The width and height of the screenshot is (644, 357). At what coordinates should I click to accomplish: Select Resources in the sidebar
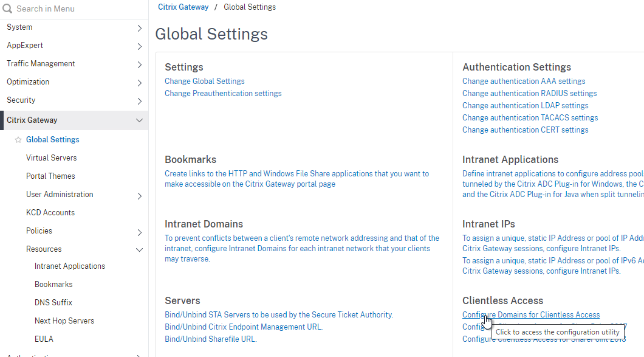(44, 249)
